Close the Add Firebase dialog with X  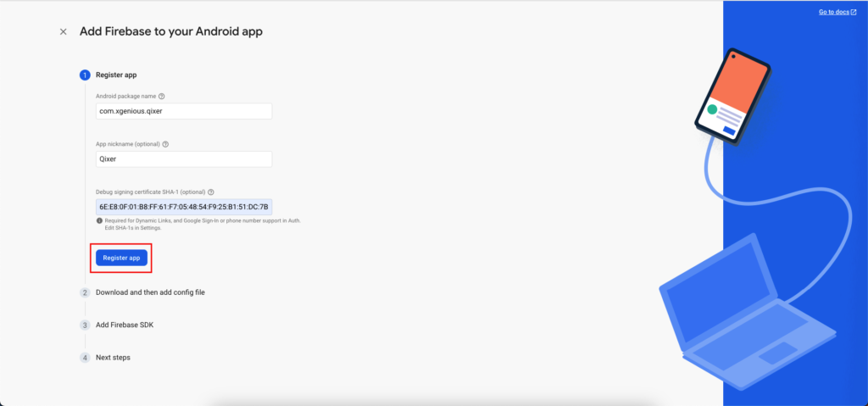point(63,31)
